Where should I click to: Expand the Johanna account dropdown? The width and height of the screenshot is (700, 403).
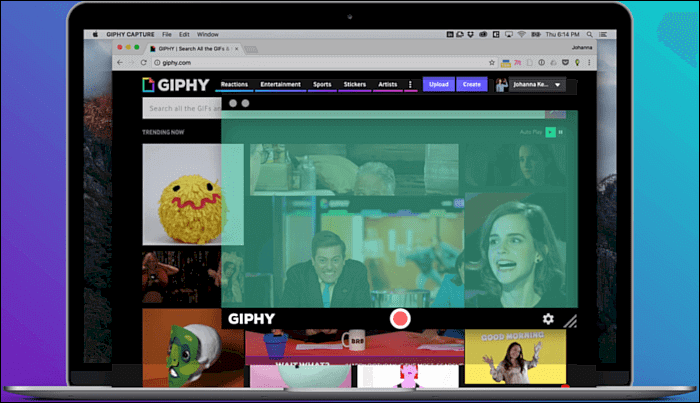557,85
